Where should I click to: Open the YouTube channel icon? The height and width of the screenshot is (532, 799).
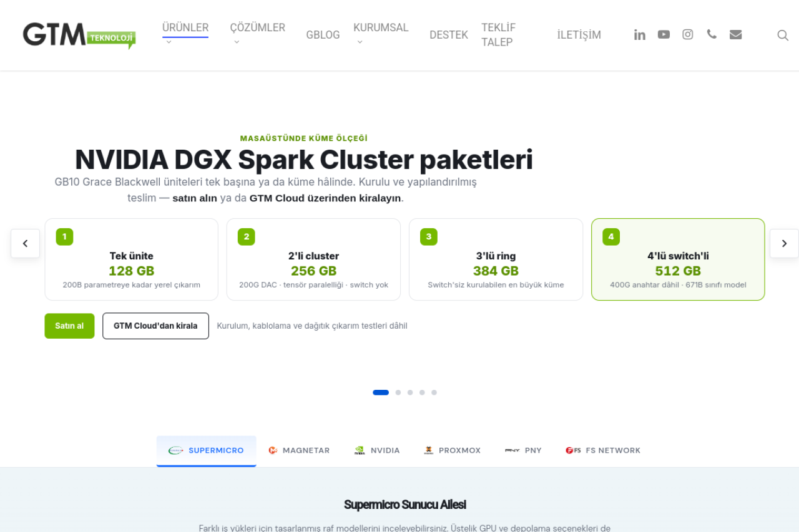pos(664,35)
